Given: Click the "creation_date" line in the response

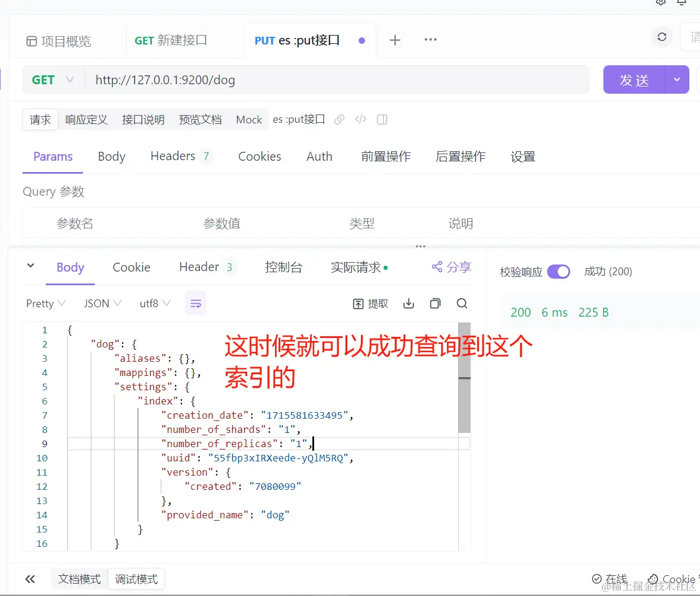Looking at the screenshot, I should (x=258, y=415).
